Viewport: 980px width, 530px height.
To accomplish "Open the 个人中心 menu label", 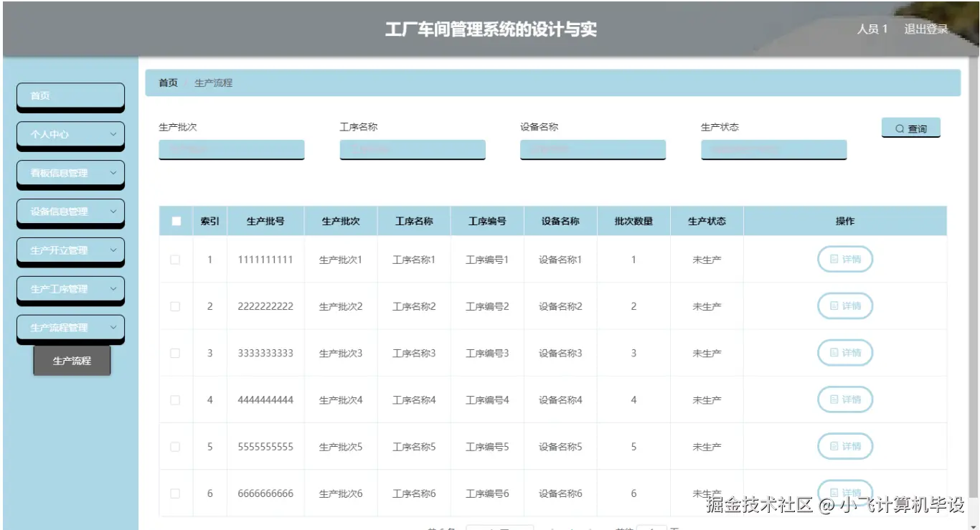I will (x=50, y=134).
